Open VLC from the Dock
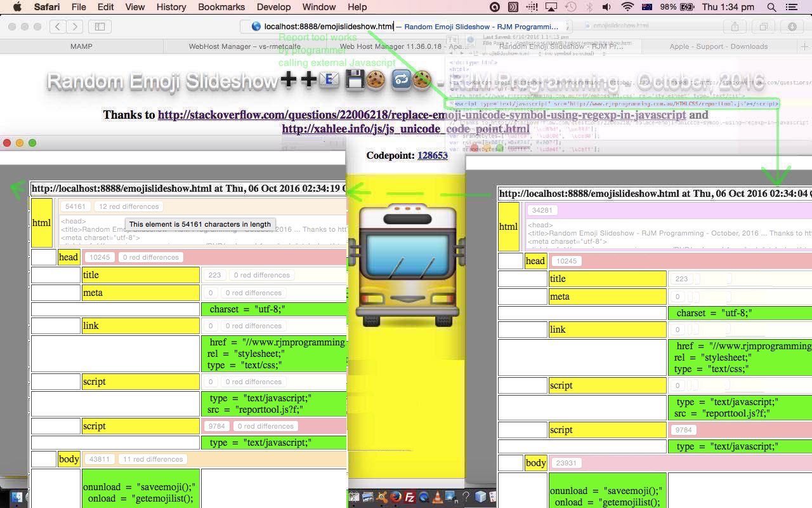 tap(438, 497)
